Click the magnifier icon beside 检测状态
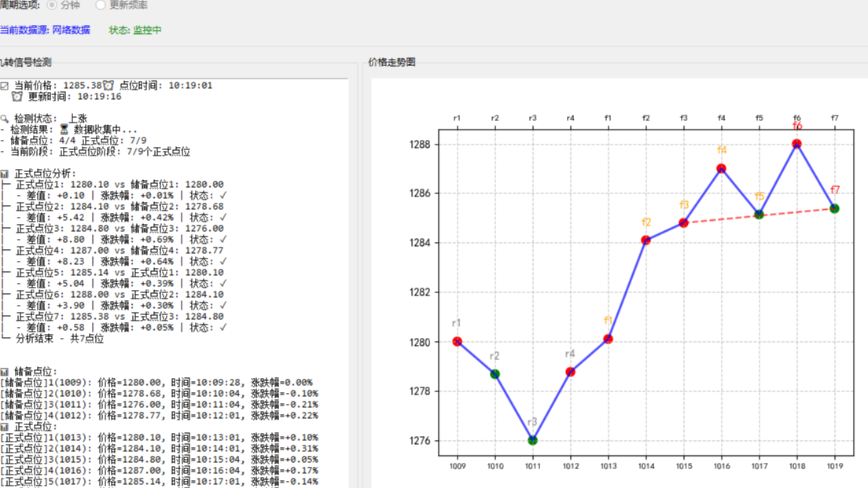868x488 pixels. click(5, 119)
